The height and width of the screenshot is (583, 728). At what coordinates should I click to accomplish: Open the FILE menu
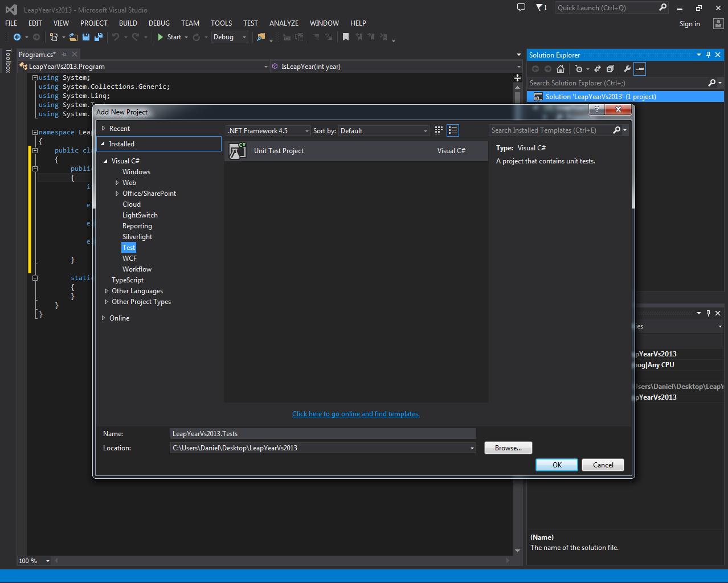click(x=11, y=23)
